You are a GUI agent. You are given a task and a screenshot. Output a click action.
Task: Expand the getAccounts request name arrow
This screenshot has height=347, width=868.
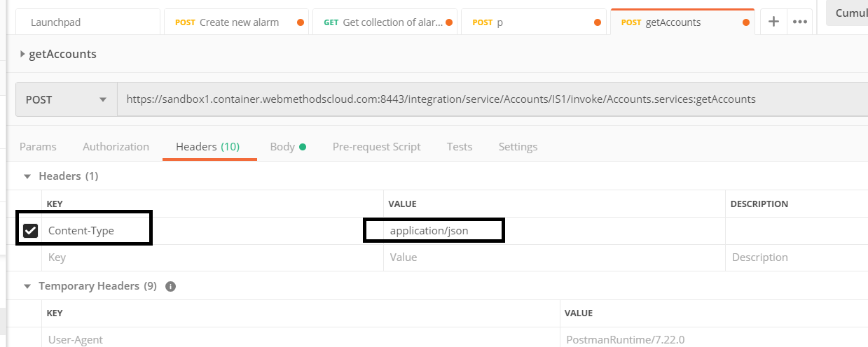(23, 54)
